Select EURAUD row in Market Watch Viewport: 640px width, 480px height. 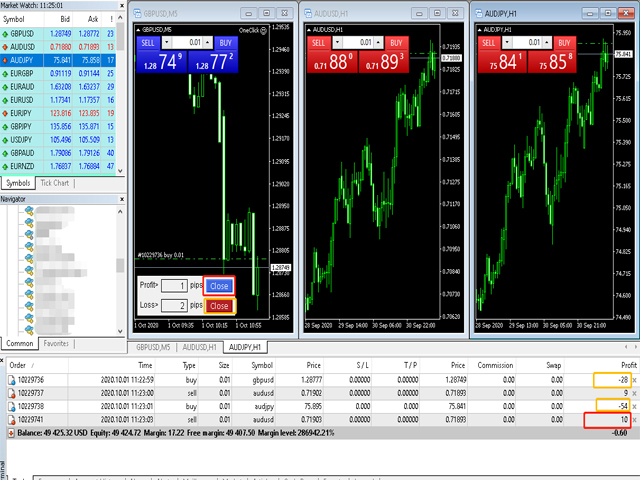point(58,87)
